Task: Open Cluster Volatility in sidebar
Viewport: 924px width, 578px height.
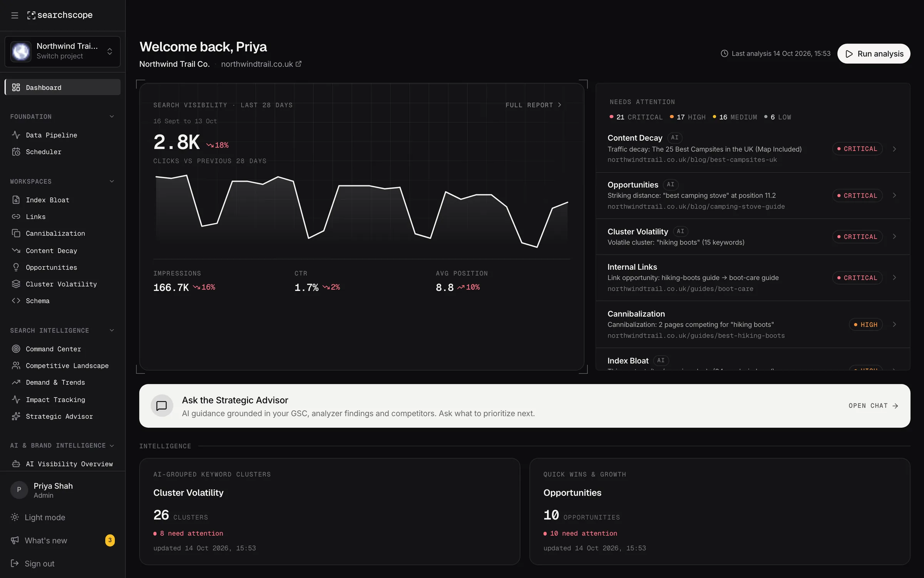Action: (x=62, y=284)
